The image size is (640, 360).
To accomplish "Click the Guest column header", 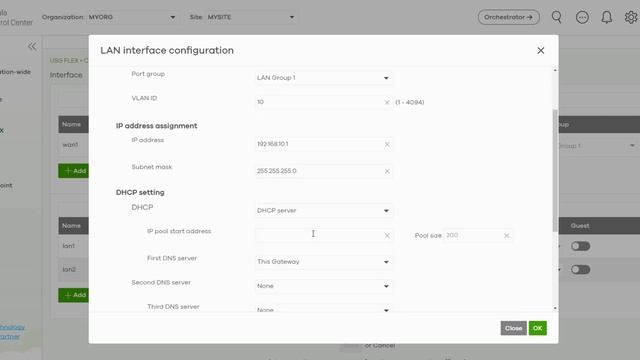I will (580, 226).
